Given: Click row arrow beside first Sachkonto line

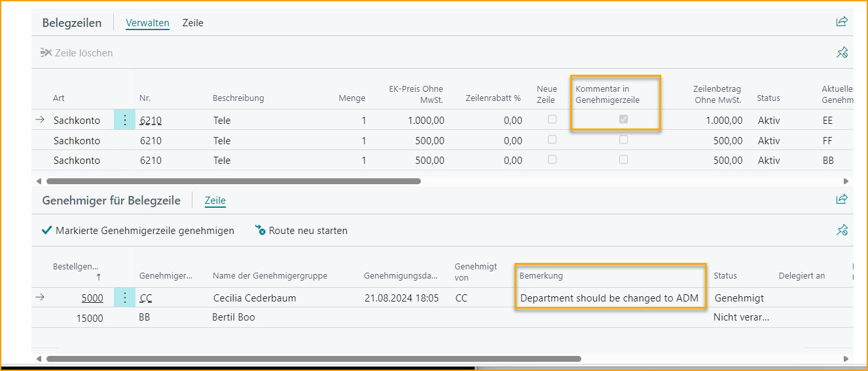Looking at the screenshot, I should point(40,120).
